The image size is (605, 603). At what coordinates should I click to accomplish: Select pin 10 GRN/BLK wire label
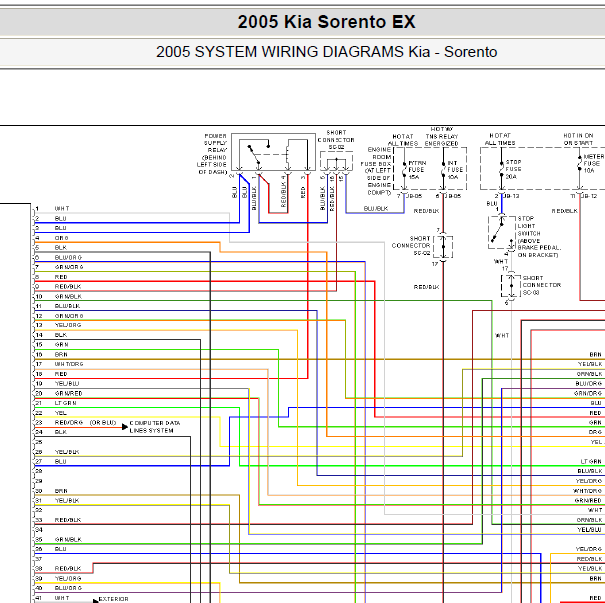(x=68, y=296)
